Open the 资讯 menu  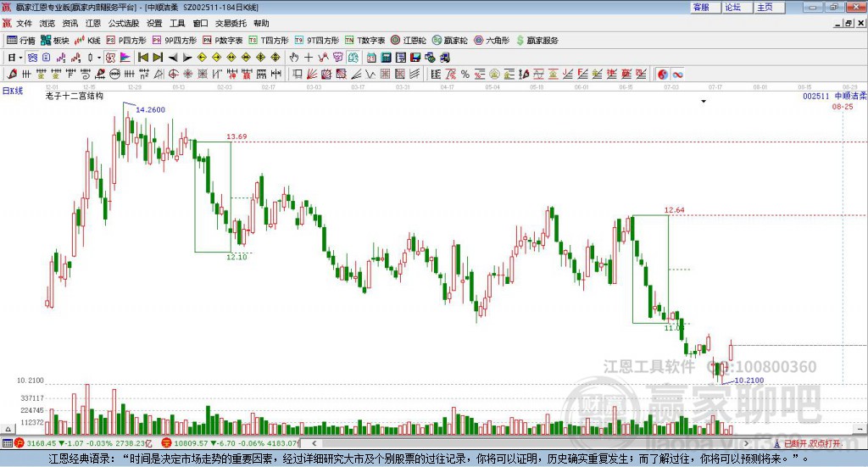(x=70, y=23)
